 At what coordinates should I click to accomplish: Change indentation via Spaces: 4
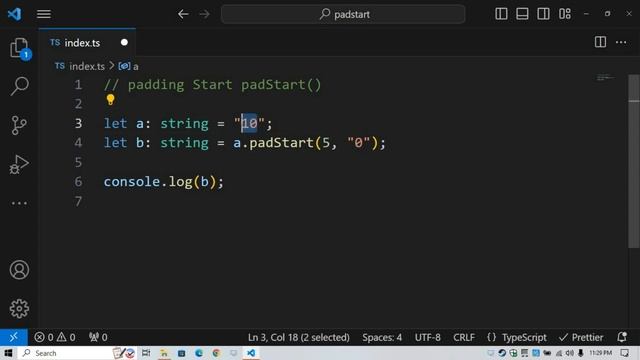coord(382,338)
